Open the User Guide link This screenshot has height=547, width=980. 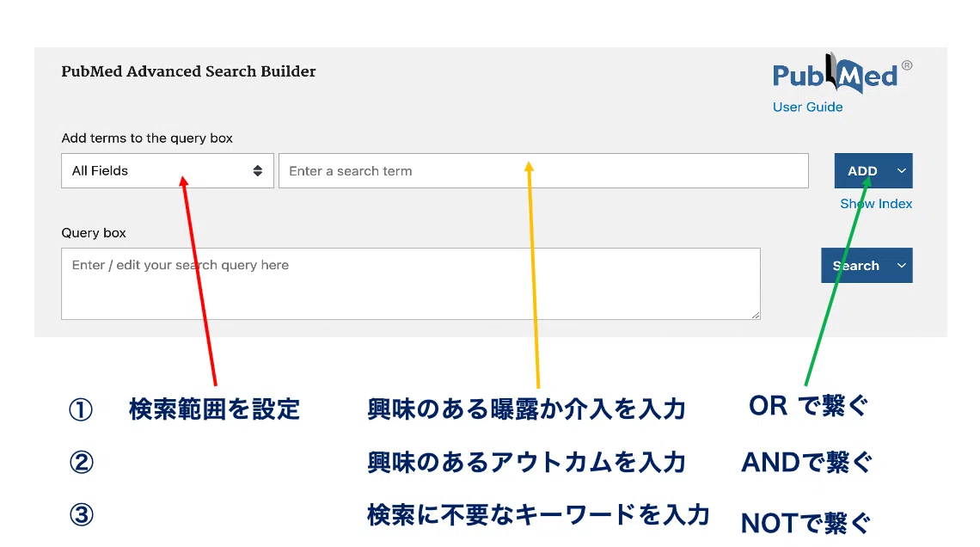tap(807, 107)
